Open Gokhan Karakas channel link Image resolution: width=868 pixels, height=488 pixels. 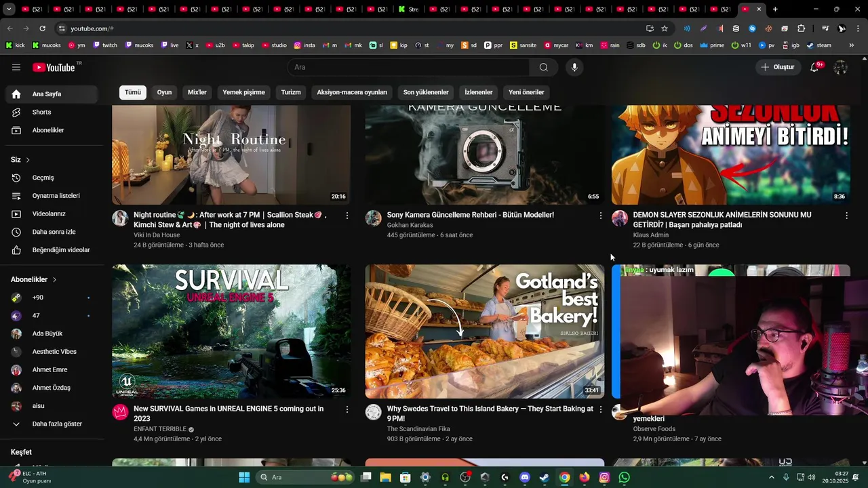410,225
